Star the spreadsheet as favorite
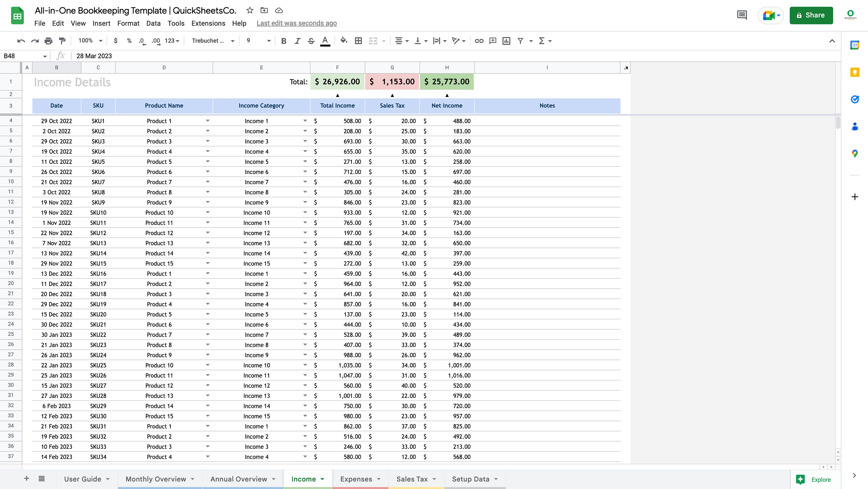Screen dimensions: 868x489 click(250, 10)
